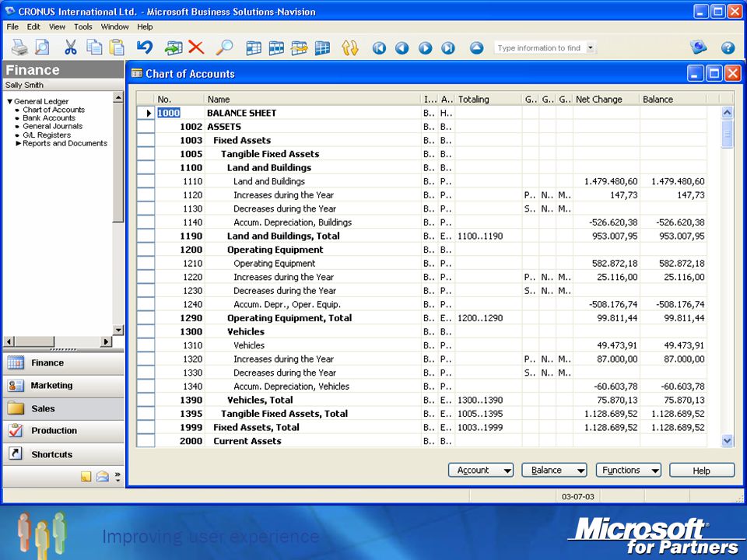Image resolution: width=747 pixels, height=560 pixels.
Task: Click the envelope icon in navigation pane
Action: click(x=103, y=476)
